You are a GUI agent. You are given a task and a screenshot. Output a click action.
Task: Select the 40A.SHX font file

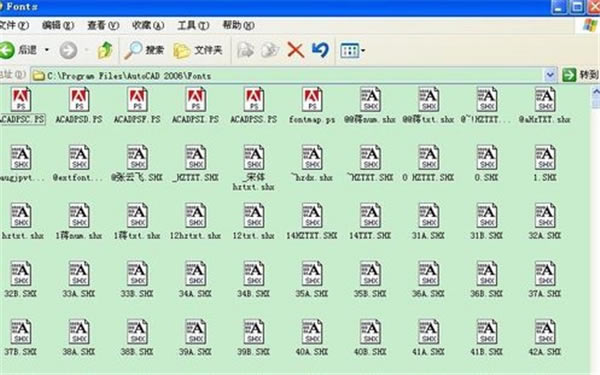(312, 338)
